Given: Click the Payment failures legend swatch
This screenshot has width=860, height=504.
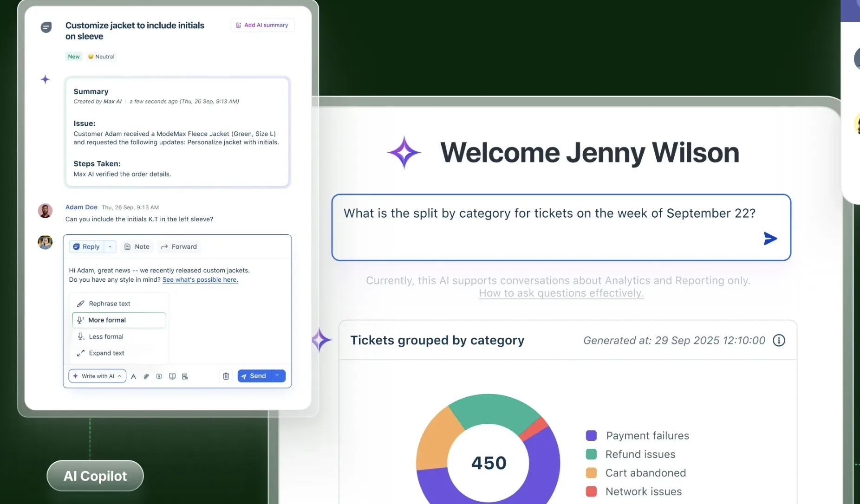Looking at the screenshot, I should 591,435.
